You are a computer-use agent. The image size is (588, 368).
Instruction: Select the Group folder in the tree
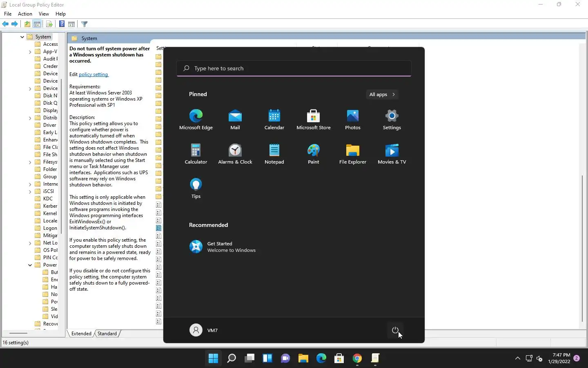[46, 177]
